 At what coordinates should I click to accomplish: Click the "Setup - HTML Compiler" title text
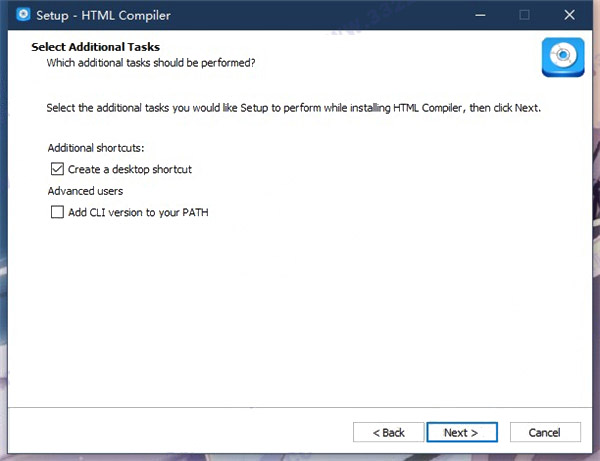[x=102, y=15]
